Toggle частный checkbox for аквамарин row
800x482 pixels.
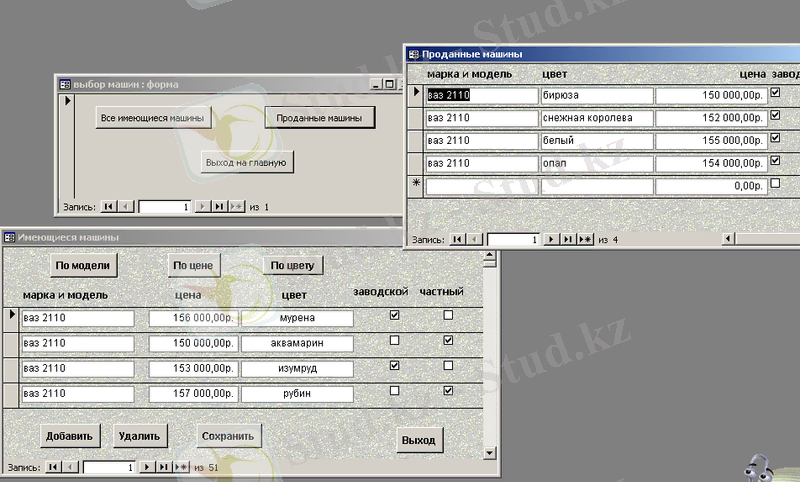pyautogui.click(x=448, y=340)
